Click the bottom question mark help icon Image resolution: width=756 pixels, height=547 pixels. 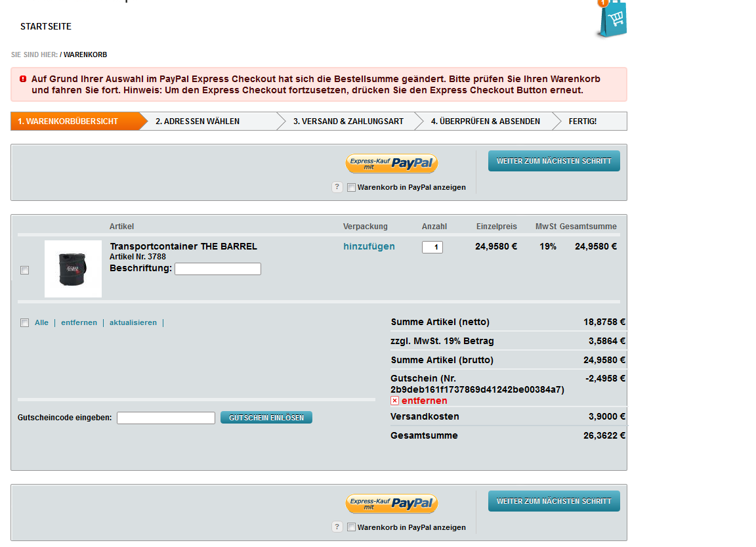(337, 527)
